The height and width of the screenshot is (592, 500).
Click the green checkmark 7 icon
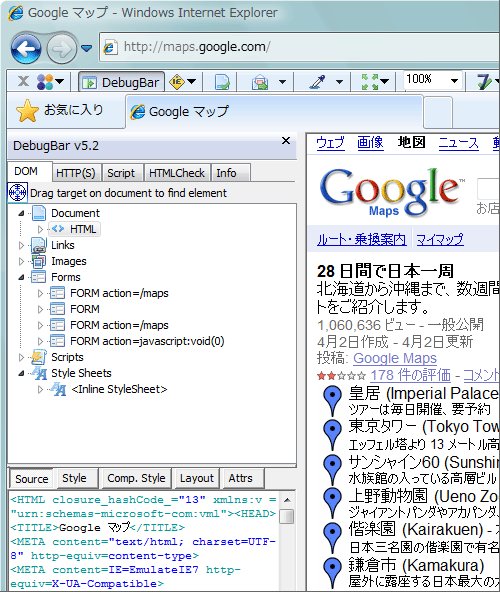485,82
